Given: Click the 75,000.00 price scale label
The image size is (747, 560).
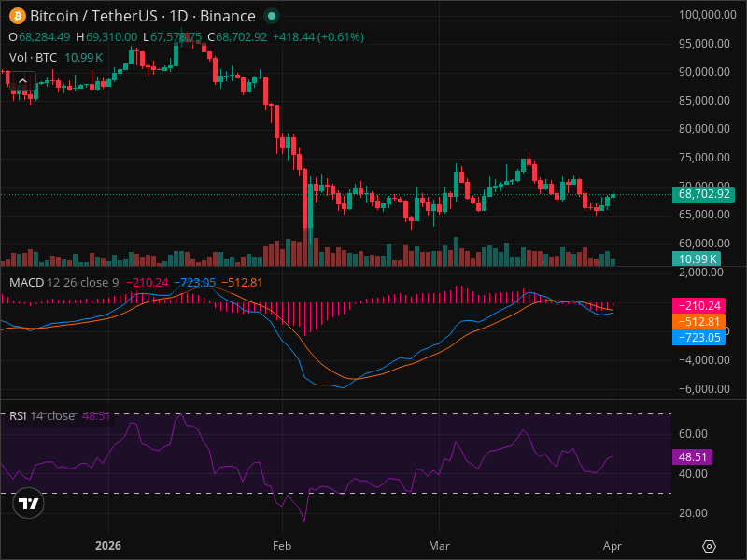Looking at the screenshot, I should click(x=704, y=158).
